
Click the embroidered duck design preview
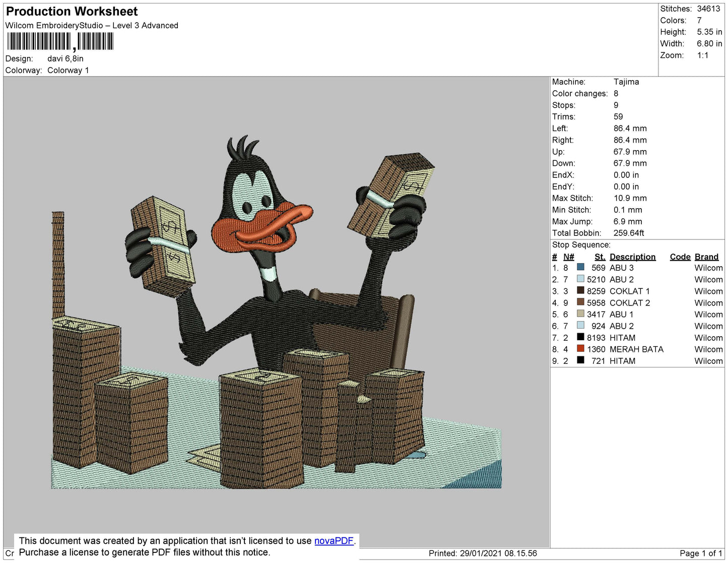277,312
